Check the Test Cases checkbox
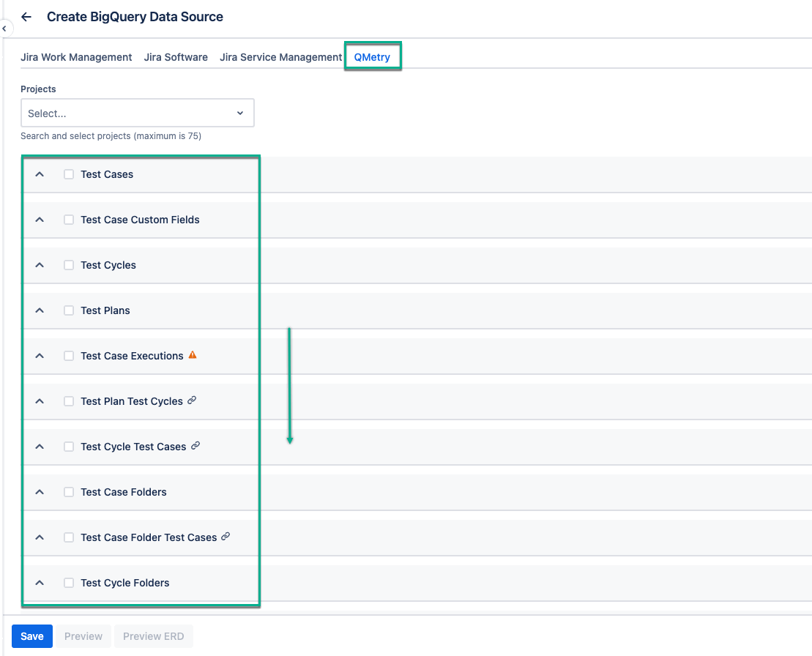This screenshot has height=656, width=812. tap(68, 174)
